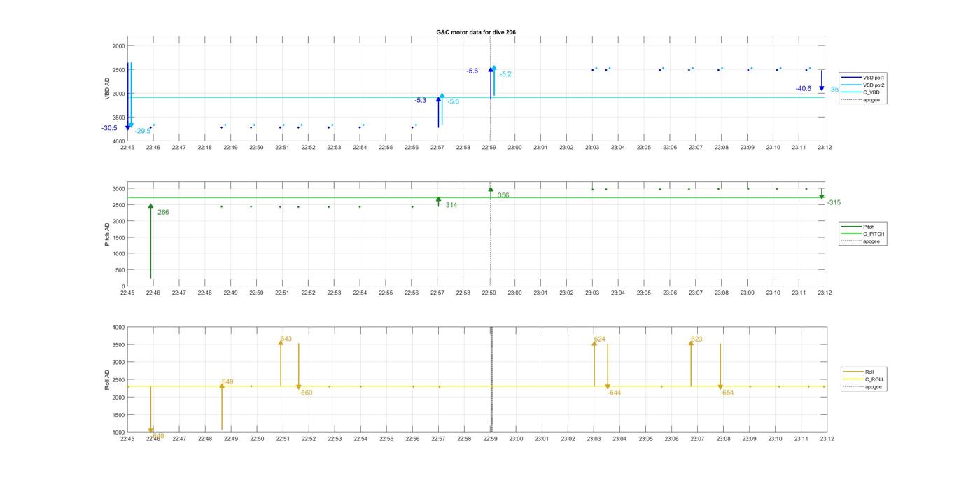Select the 643 roll data label
The image size is (980, 485).
click(286, 339)
